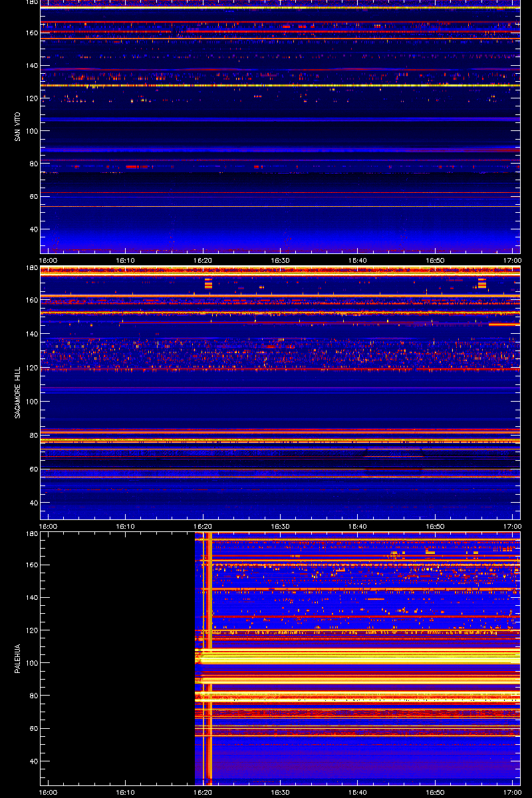Click 140 frequency label on Sagamore Hill axis
The height and width of the screenshot is (798, 532).
[32, 334]
